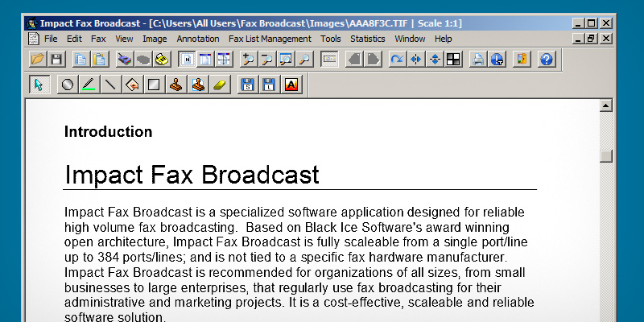Choose the highlighter pen annotation tool
The height and width of the screenshot is (322, 644).
(89, 85)
